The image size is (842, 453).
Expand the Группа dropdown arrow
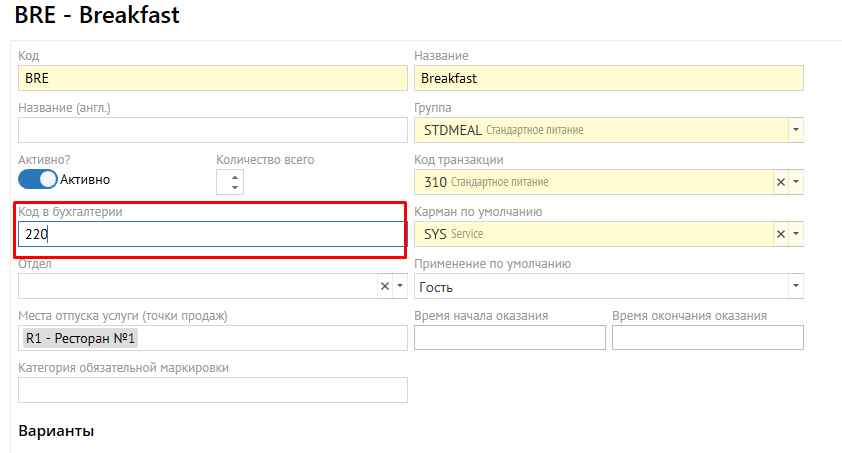click(x=796, y=130)
